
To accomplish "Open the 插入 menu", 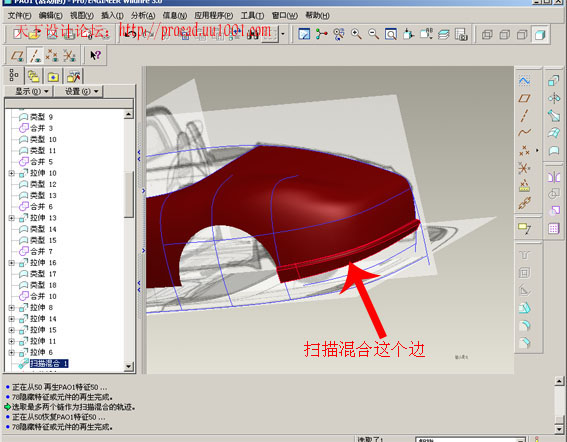I will pyautogui.click(x=112, y=16).
